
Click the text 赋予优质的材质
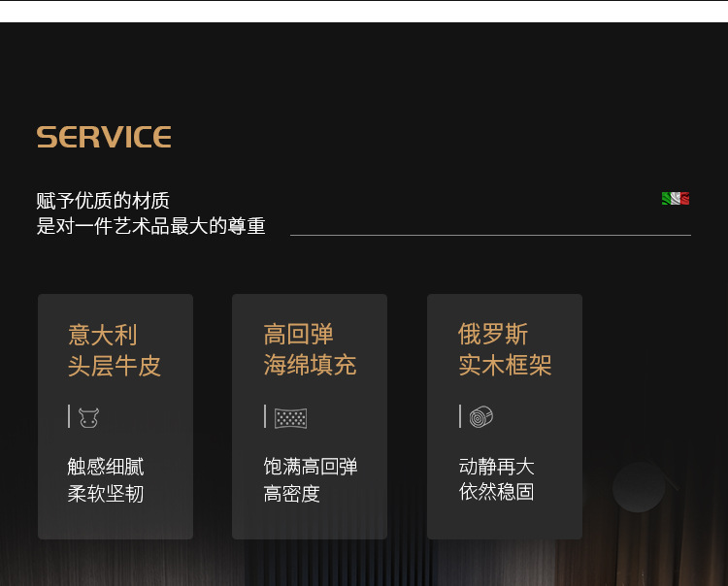coord(103,201)
